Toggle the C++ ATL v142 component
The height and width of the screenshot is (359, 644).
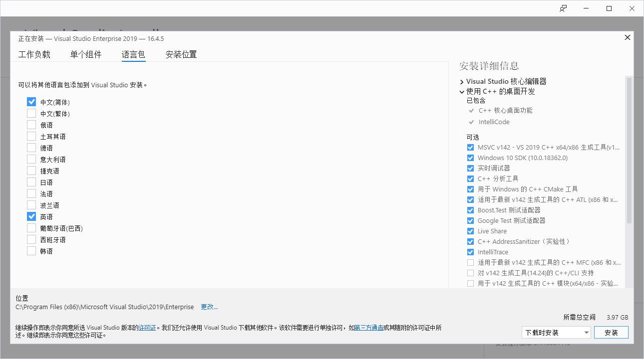pos(470,200)
